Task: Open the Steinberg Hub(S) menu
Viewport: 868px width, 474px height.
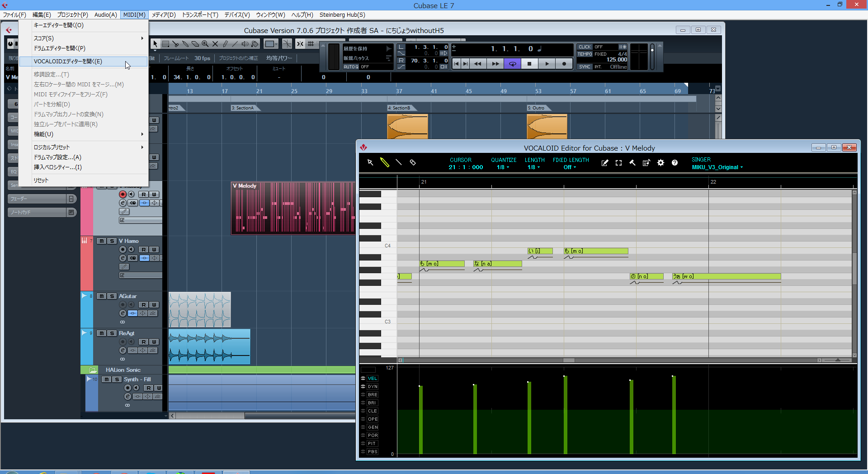Action: pos(342,15)
